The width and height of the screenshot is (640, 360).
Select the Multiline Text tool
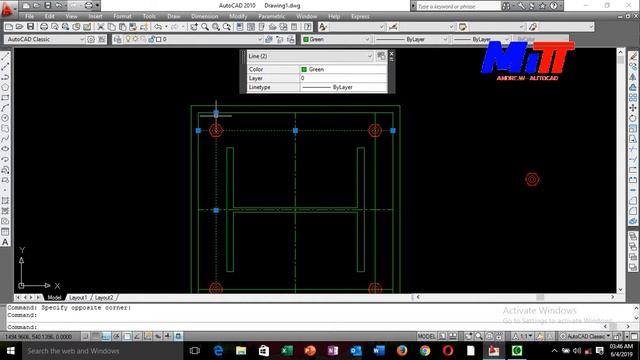(5, 242)
